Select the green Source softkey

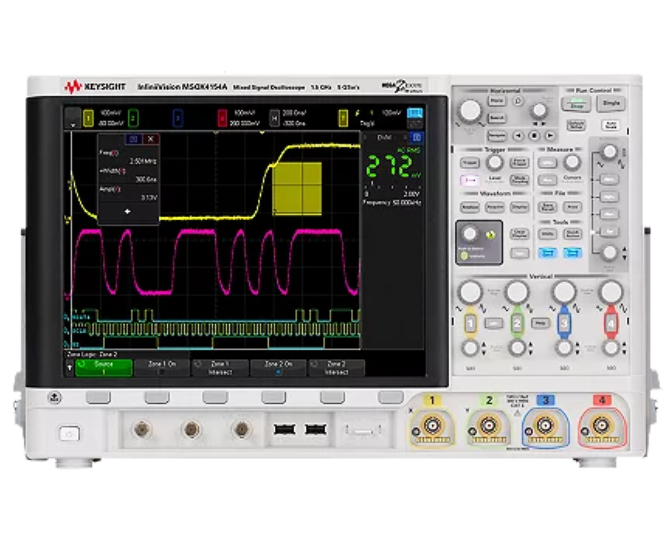point(104,368)
